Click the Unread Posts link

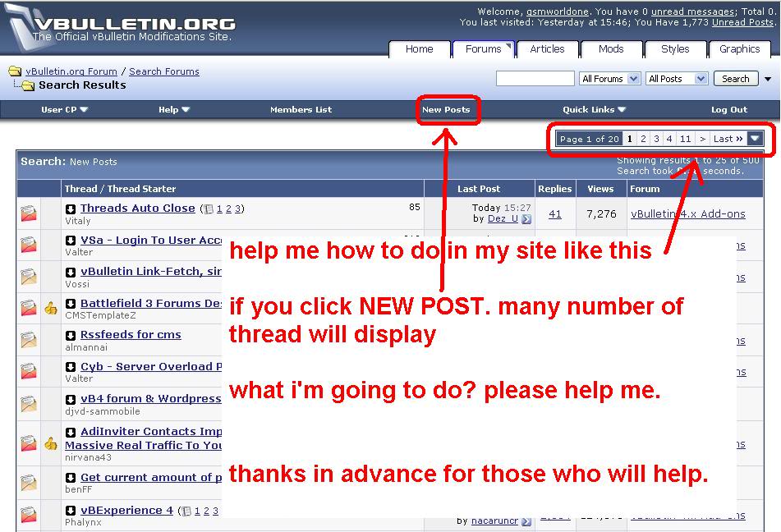tap(742, 22)
